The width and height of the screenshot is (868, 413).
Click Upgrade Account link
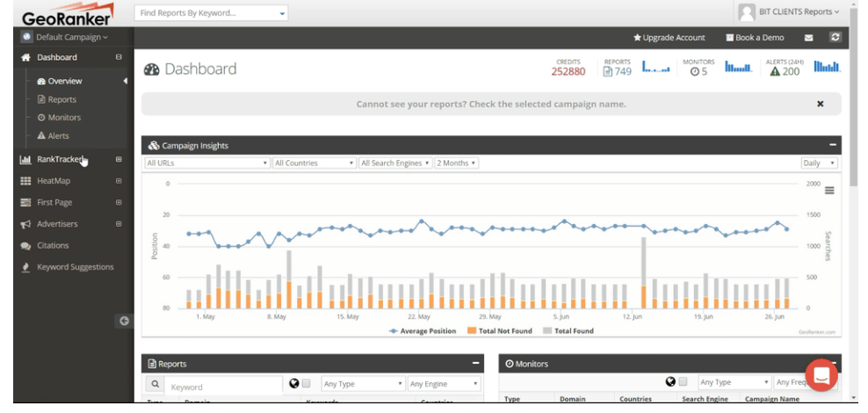click(669, 38)
